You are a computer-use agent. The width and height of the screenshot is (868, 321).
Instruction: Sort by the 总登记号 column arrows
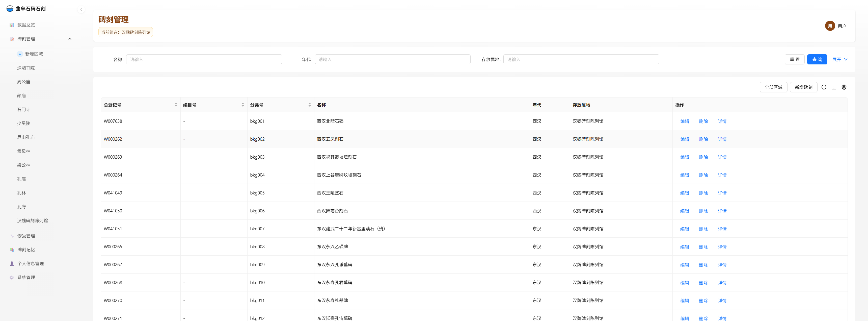tap(176, 105)
